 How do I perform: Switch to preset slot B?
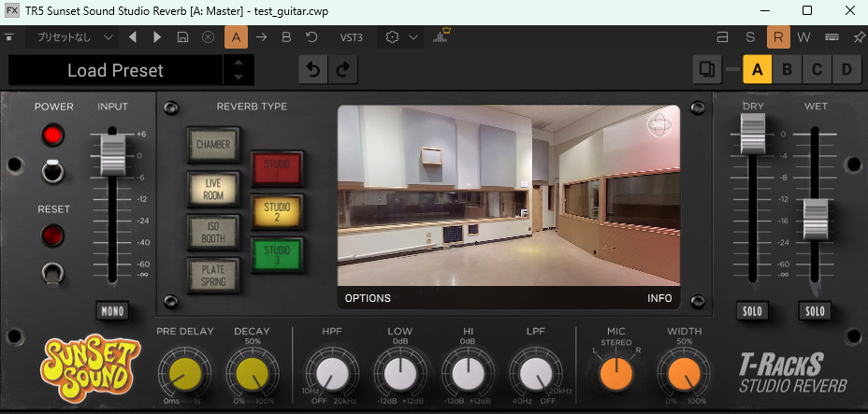[x=788, y=70]
